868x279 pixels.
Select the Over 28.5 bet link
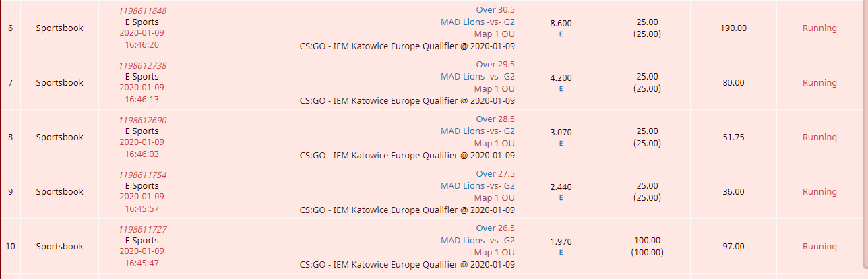[495, 119]
